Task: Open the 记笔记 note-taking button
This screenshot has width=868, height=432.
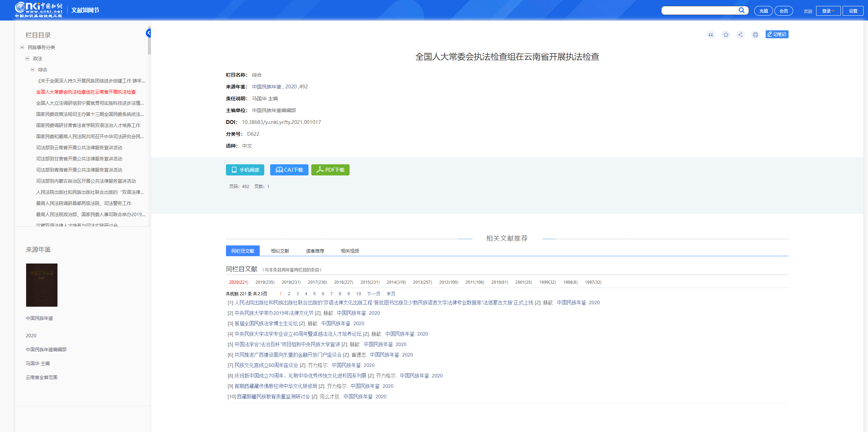Action: 777,34
